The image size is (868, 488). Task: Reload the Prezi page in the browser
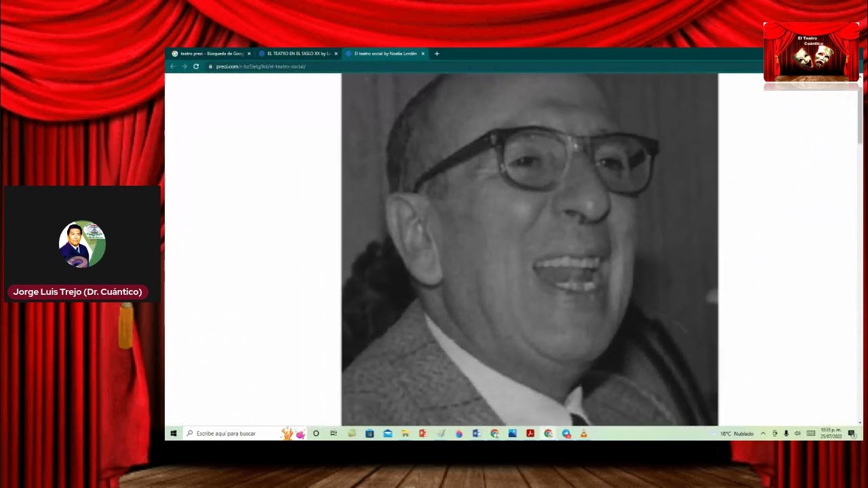[x=196, y=66]
